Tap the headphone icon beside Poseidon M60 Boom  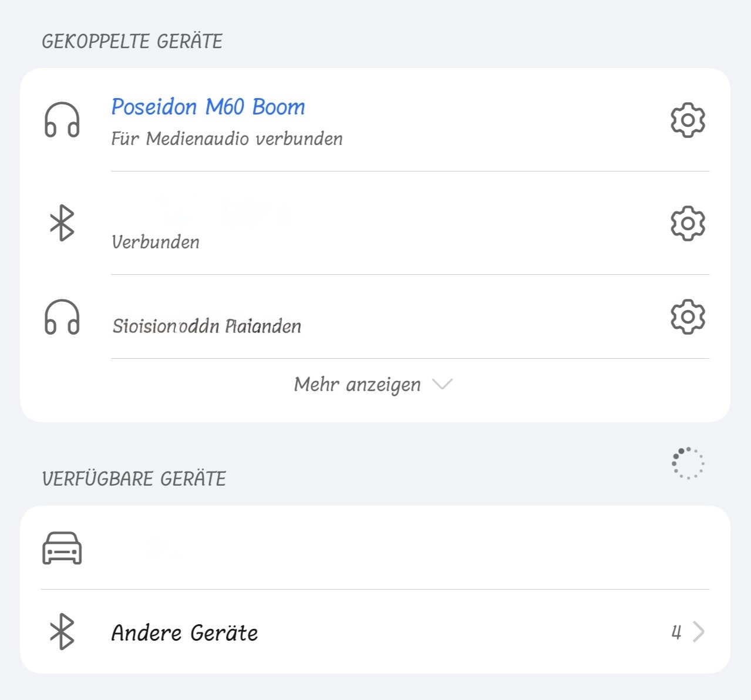[x=62, y=120]
